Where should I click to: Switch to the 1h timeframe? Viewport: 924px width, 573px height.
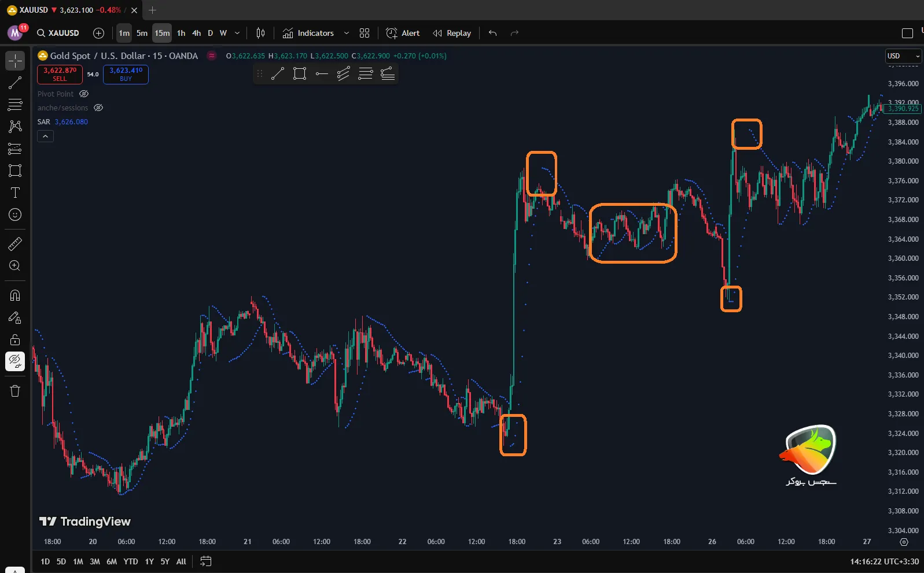(181, 33)
